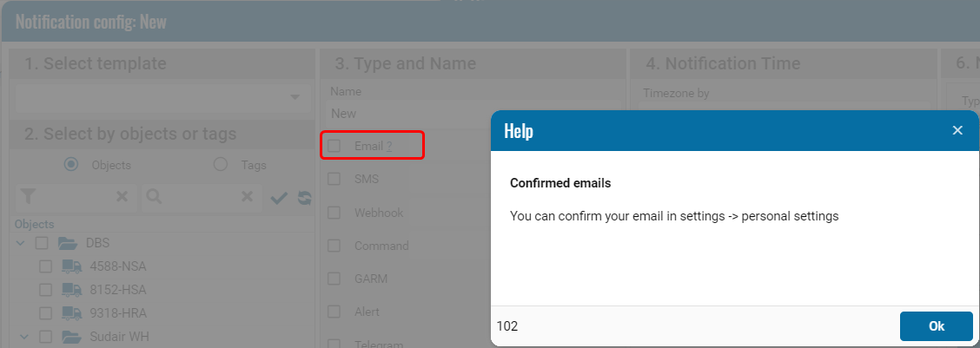Click the Name input field

(x=408, y=114)
